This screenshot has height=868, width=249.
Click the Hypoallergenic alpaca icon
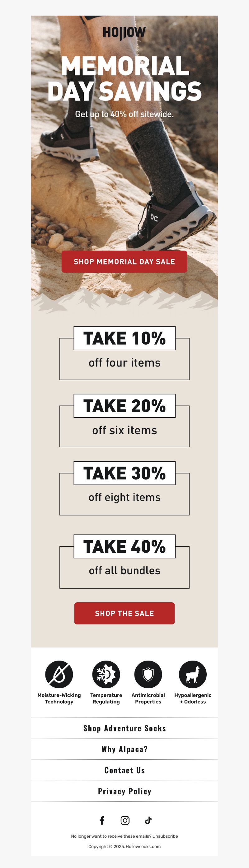pyautogui.click(x=193, y=674)
